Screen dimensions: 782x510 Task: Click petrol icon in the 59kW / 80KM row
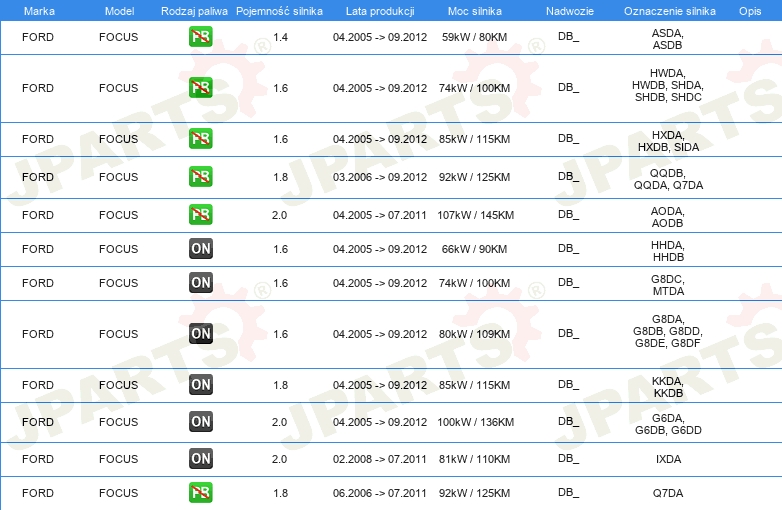pos(200,36)
